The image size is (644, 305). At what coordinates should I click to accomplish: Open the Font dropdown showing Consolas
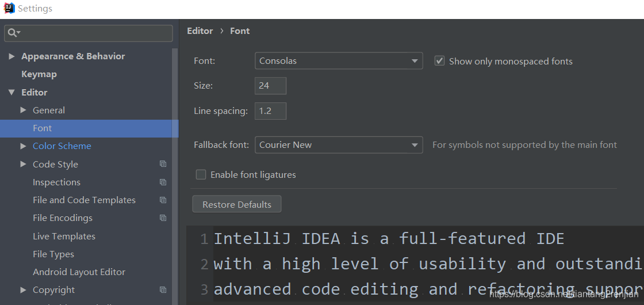[339, 61]
